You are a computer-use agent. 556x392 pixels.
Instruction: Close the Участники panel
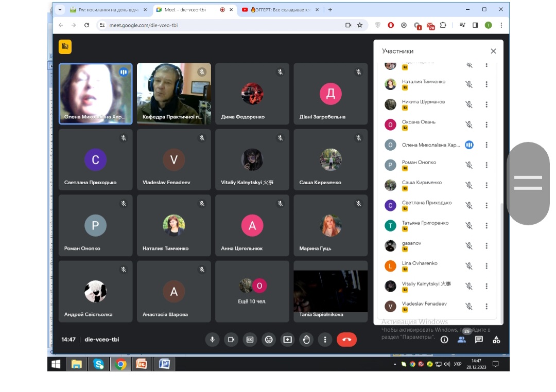pos(493,51)
